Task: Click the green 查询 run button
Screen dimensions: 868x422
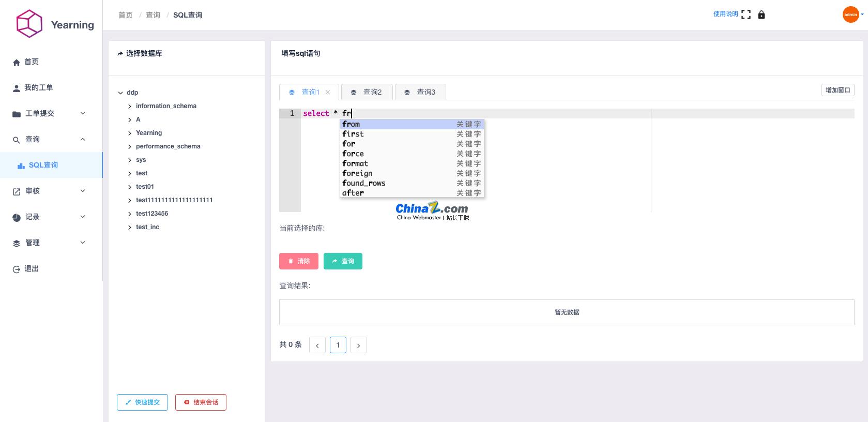Action: [x=343, y=261]
